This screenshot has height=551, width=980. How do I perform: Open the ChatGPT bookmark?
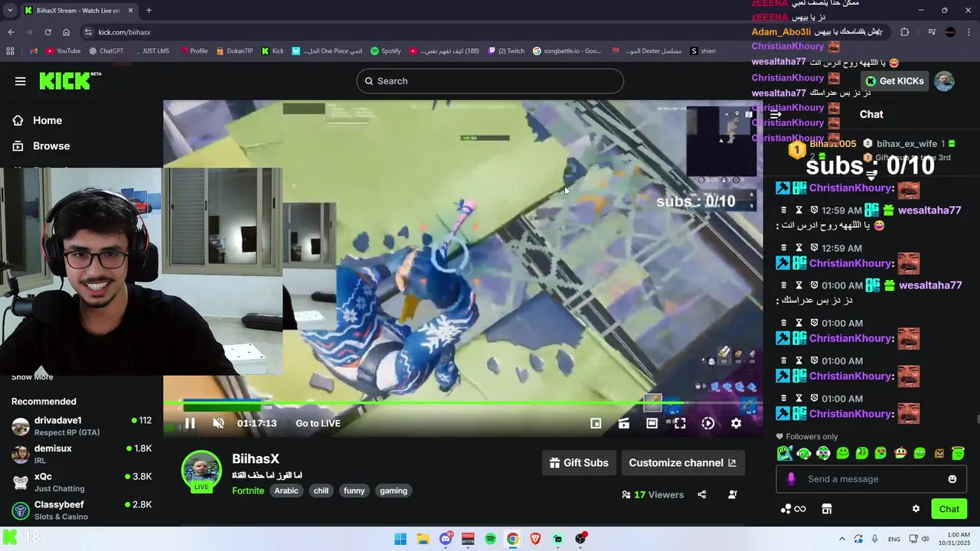pos(106,51)
